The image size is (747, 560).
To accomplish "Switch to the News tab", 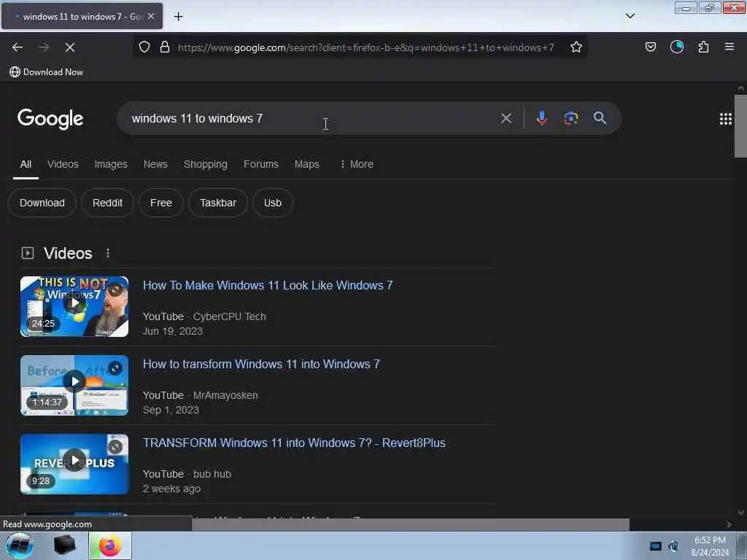I will click(155, 164).
